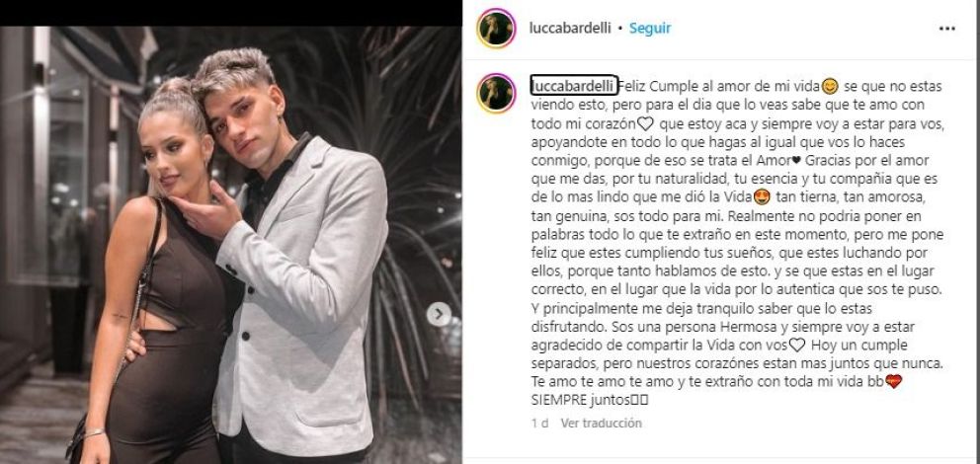Click the next photo arrow on image
The image size is (980, 464).
[x=439, y=314]
